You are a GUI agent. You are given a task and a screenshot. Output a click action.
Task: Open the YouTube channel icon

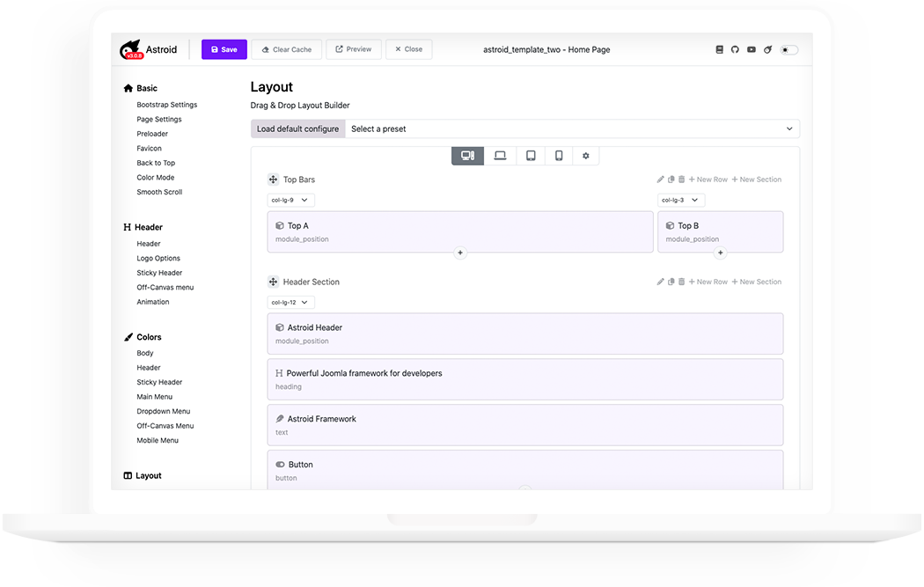751,49
